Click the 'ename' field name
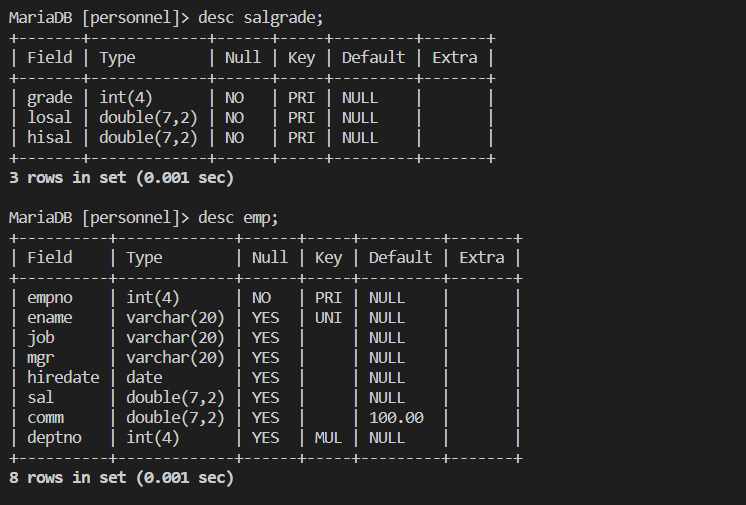Viewport: 746px width, 505px height. [50, 318]
